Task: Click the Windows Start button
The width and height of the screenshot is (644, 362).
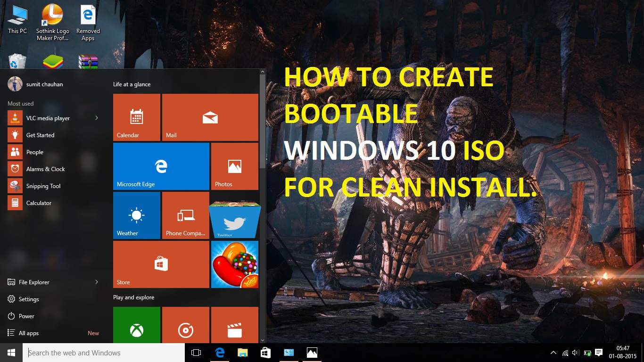Action: tap(11, 353)
